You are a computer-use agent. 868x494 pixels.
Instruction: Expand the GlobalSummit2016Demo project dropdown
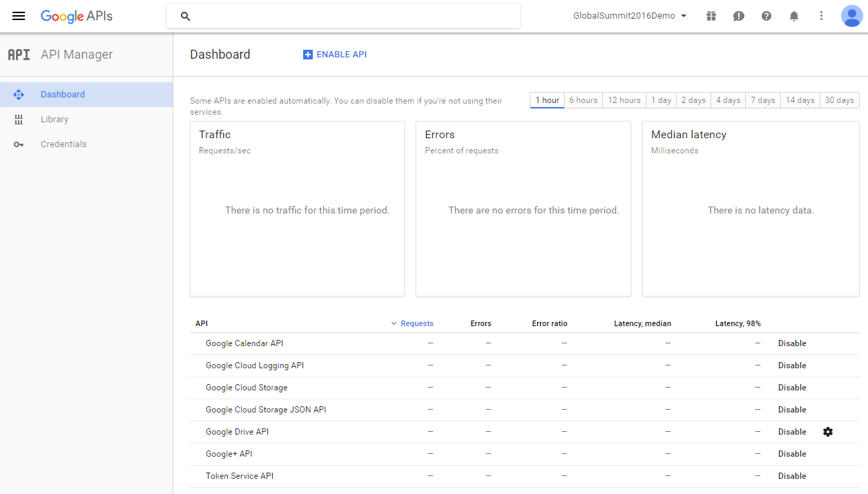click(630, 16)
